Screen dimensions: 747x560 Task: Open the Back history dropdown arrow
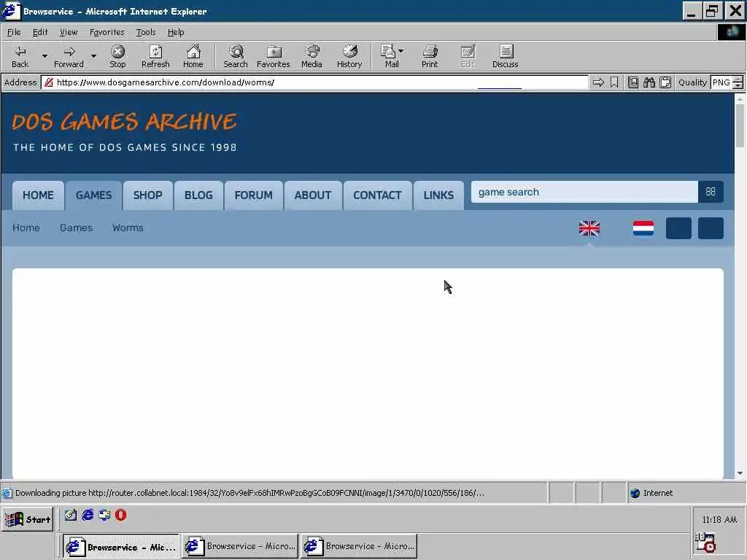[44, 56]
